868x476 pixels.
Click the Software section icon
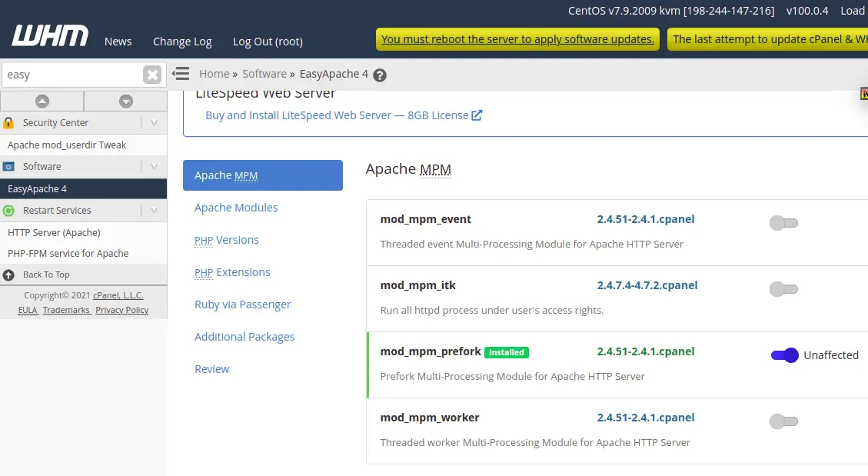(x=8, y=167)
